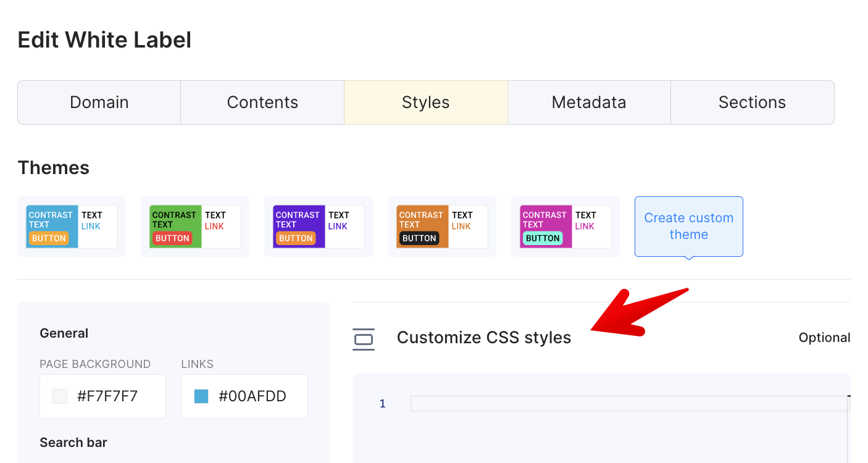Click the Optional label
868x463 pixels.
click(824, 338)
